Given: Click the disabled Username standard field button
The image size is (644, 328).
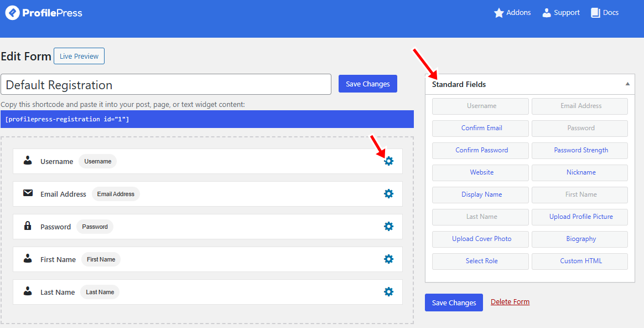Looking at the screenshot, I should pyautogui.click(x=481, y=106).
